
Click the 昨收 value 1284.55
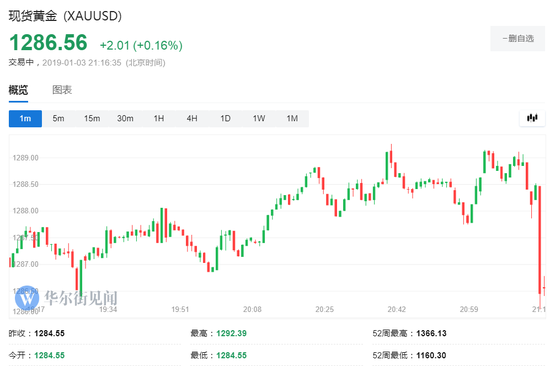point(49,333)
